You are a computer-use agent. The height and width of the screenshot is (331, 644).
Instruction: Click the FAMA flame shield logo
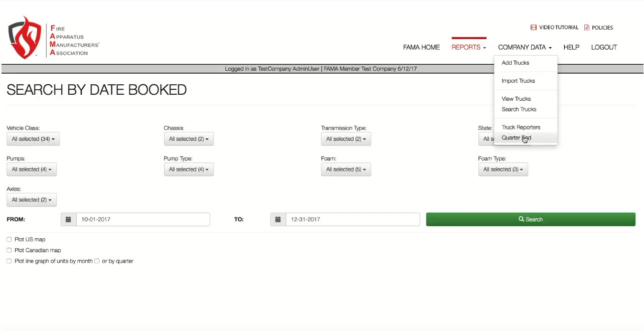pos(25,38)
